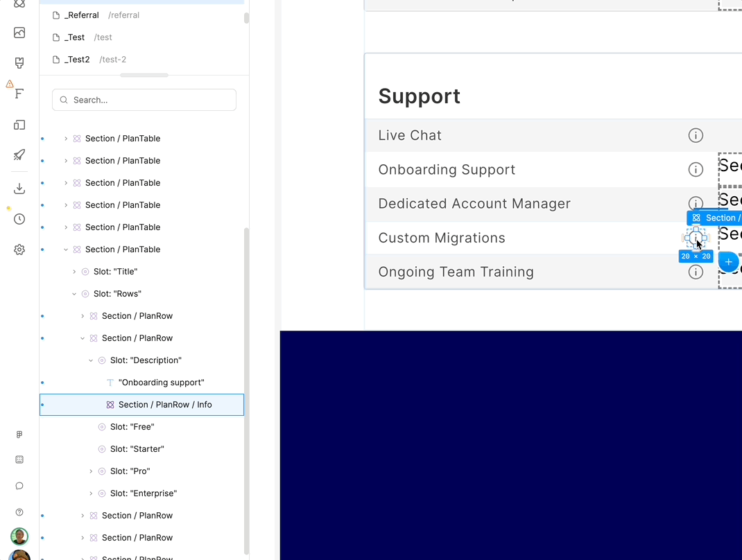Click the info icon beside Live Chat
Viewport: 742px width, 560px height.
[695, 135]
